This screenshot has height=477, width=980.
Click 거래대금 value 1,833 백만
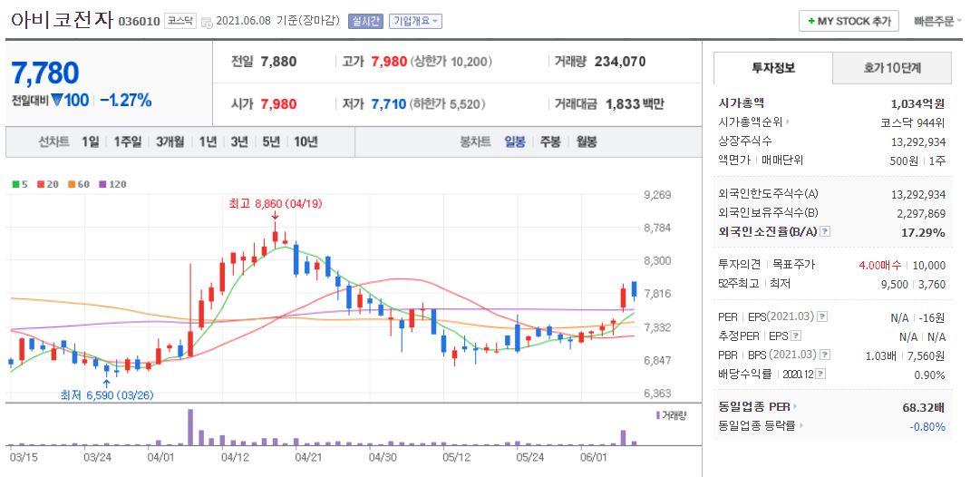(x=635, y=104)
